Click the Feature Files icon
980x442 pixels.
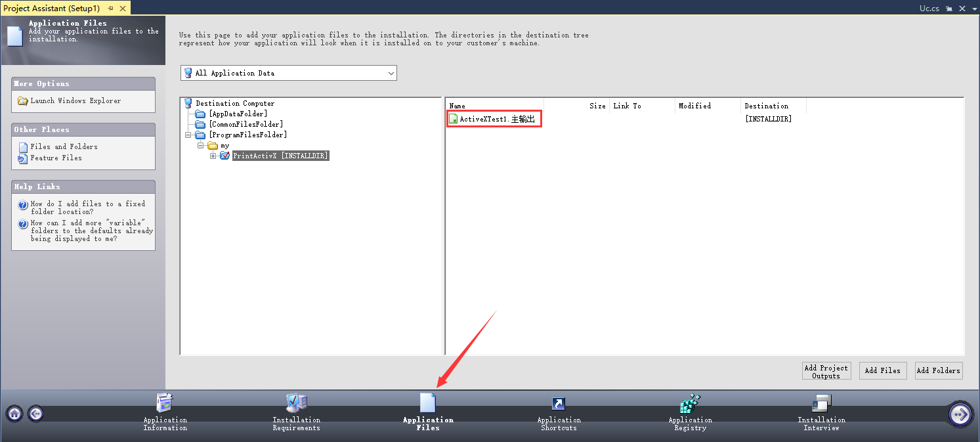[x=23, y=158]
